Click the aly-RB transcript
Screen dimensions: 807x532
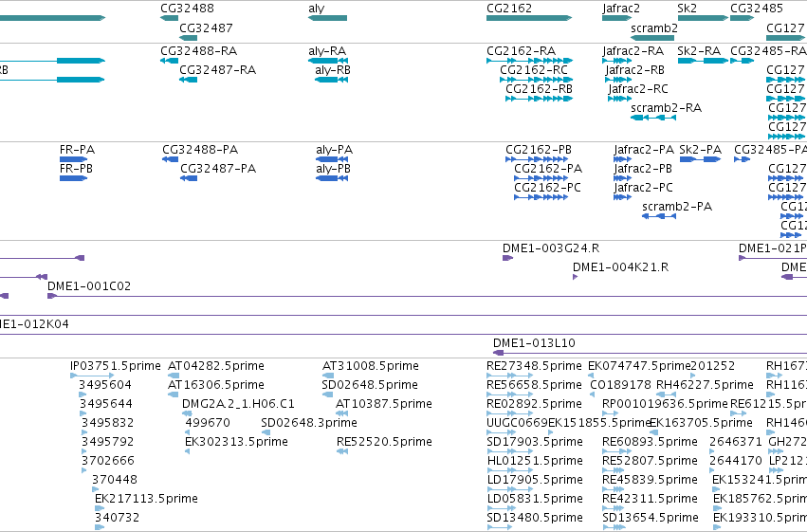(x=332, y=80)
